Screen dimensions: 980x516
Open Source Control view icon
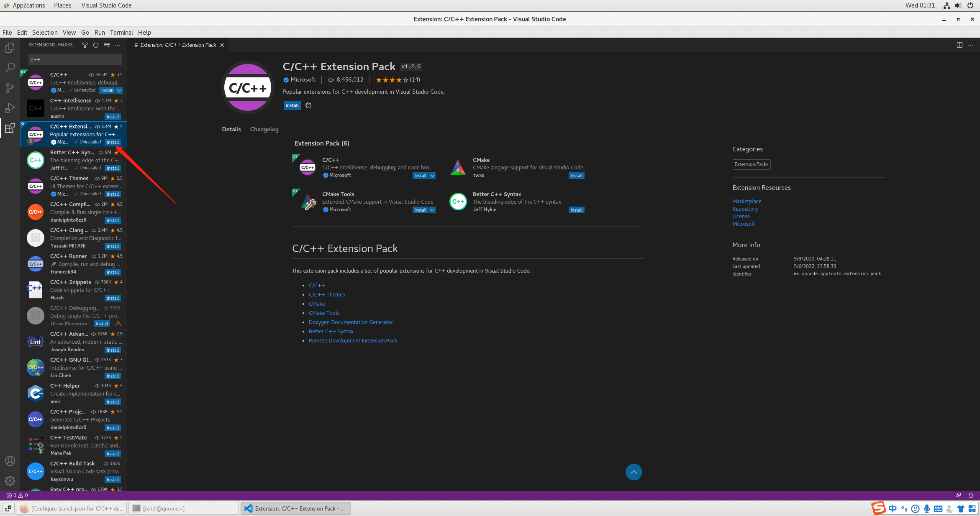coord(10,87)
